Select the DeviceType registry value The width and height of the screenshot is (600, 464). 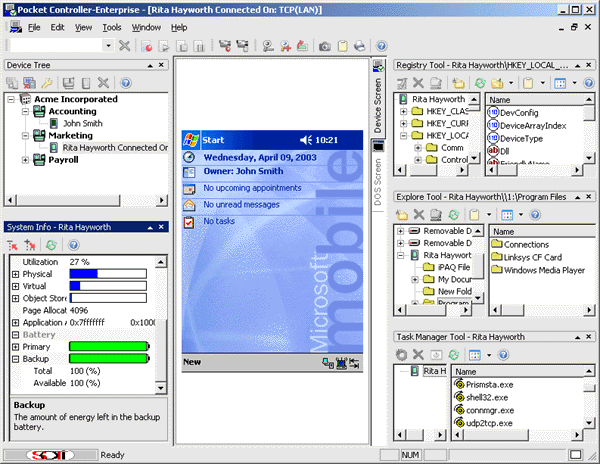[521, 138]
